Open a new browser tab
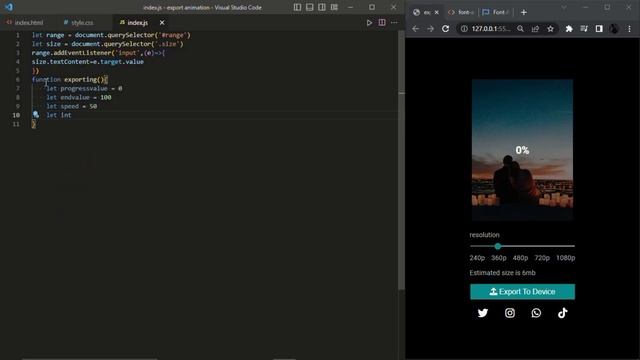This screenshot has width=640, height=360. pyautogui.click(x=524, y=12)
